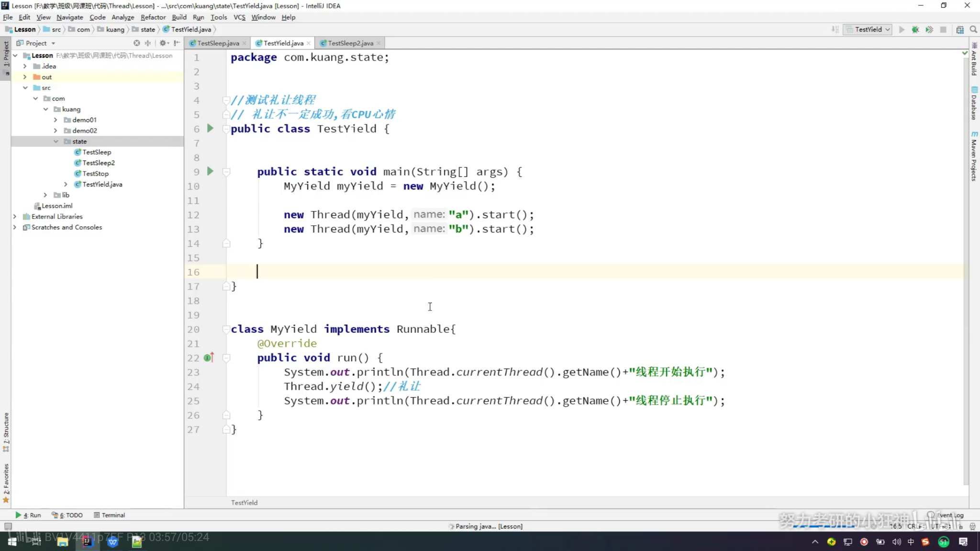Open the Database side panel
980x551 pixels.
tap(974, 103)
